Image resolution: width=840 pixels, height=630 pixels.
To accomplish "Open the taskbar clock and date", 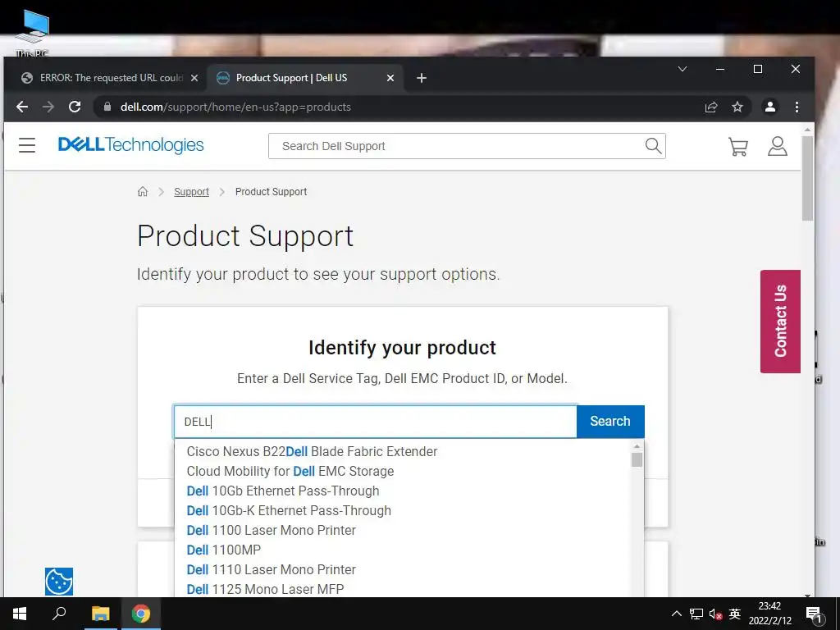I will tap(769, 614).
